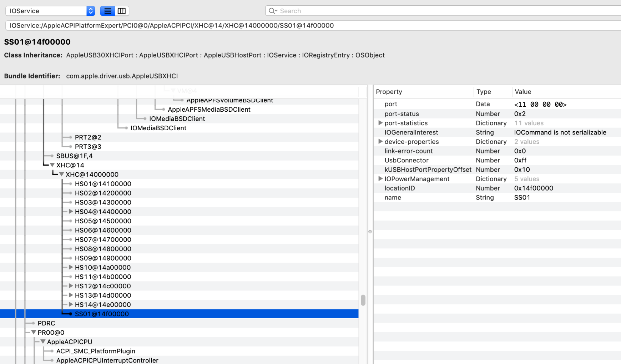This screenshot has height=364, width=621.
Task: Click the search magnifier icon
Action: (272, 11)
